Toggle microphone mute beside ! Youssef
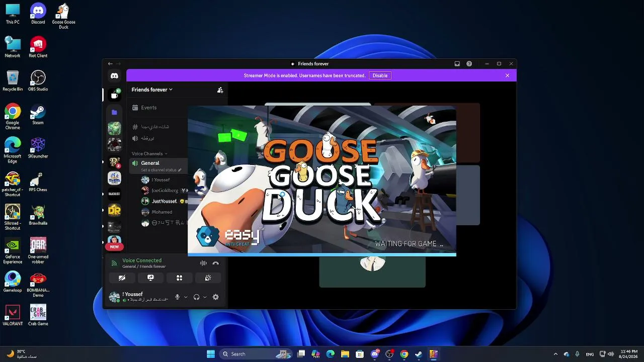This screenshot has height=362, width=644. [177, 297]
